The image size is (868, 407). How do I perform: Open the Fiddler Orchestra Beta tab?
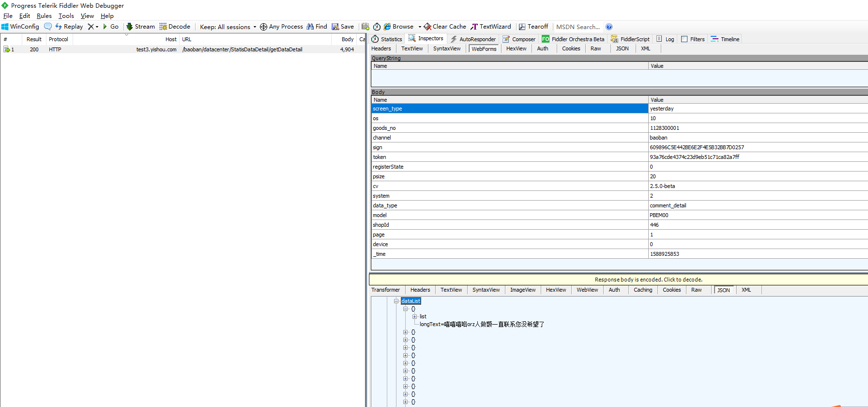573,39
